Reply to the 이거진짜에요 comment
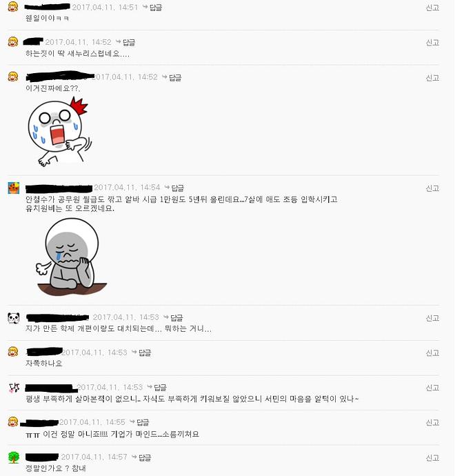The image size is (455, 476). pos(172,77)
